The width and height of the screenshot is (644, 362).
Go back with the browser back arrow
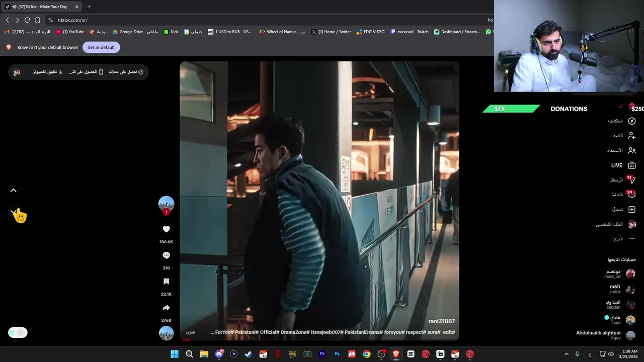(7, 20)
